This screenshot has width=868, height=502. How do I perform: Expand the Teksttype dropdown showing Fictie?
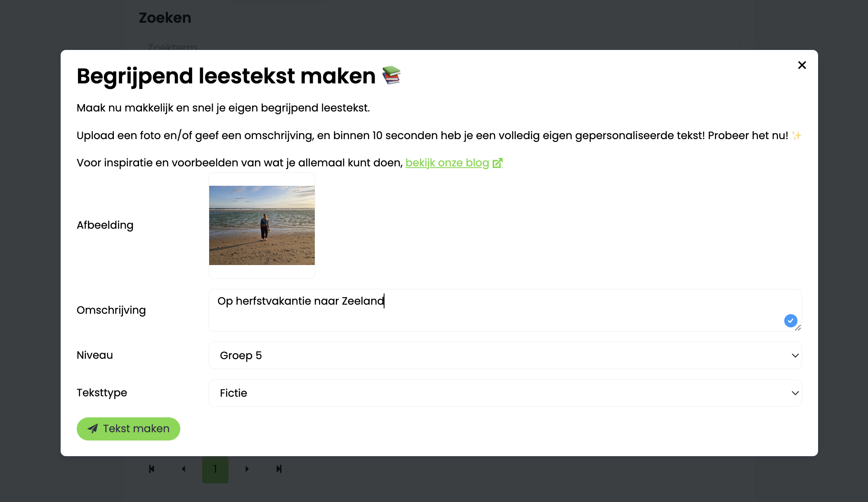tap(505, 393)
